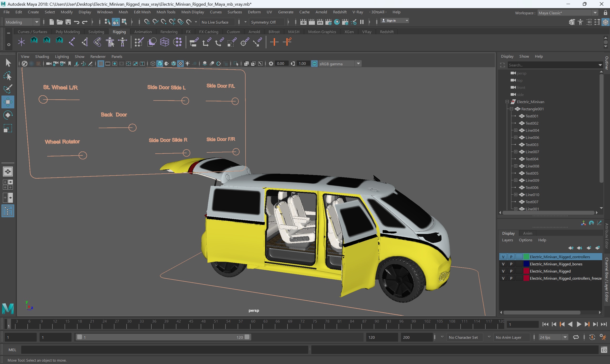Image resolution: width=610 pixels, height=364 pixels.
Task: Pick the Scale tool
Action: (8, 128)
